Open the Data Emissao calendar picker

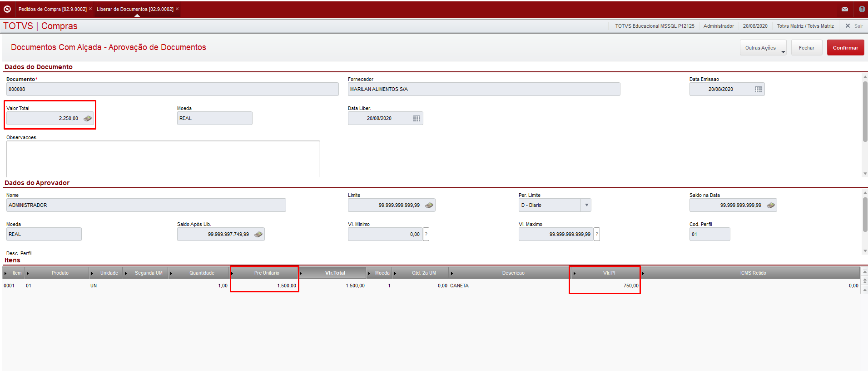click(x=758, y=89)
